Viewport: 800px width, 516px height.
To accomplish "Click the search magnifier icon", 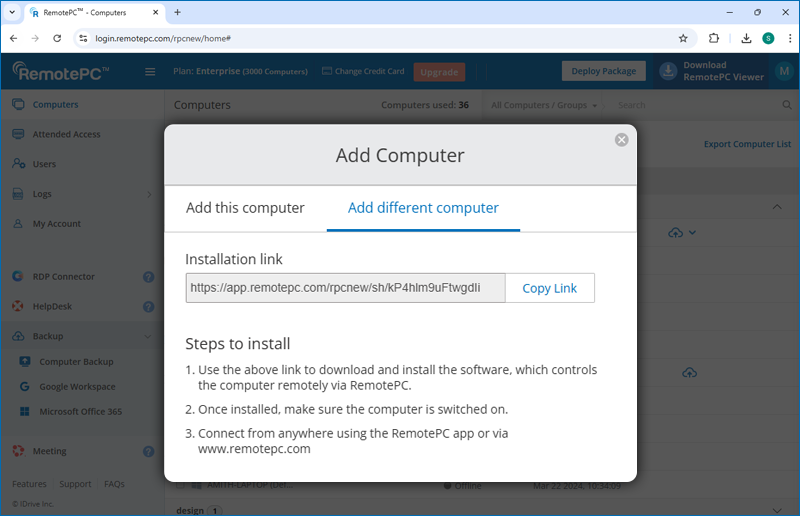I will point(787,105).
